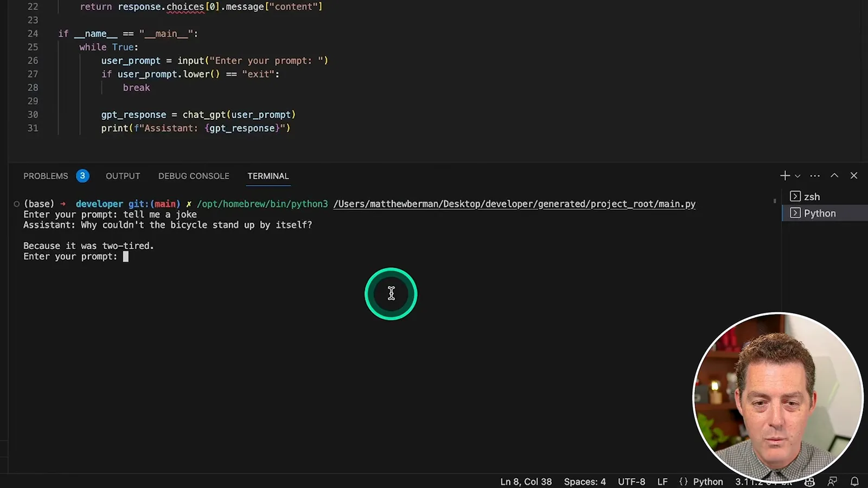Change end of line sequence LF
The image size is (868, 488).
click(x=662, y=481)
